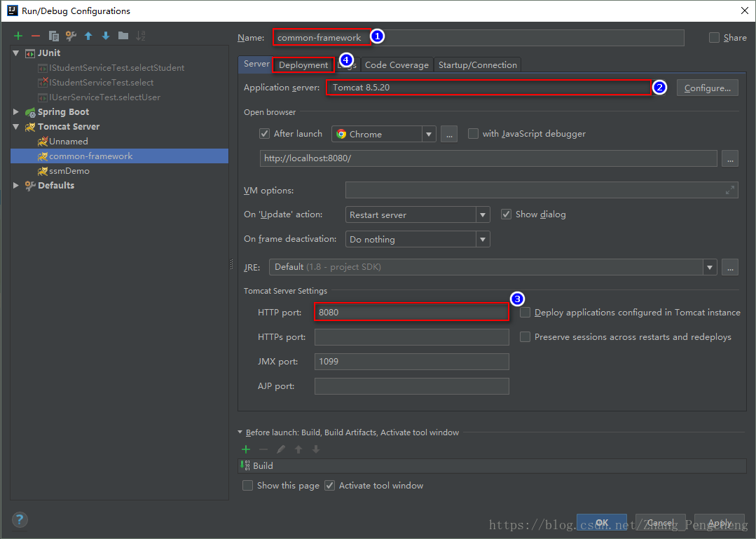Focus the JMX port field
The width and height of the screenshot is (756, 539).
pos(412,362)
